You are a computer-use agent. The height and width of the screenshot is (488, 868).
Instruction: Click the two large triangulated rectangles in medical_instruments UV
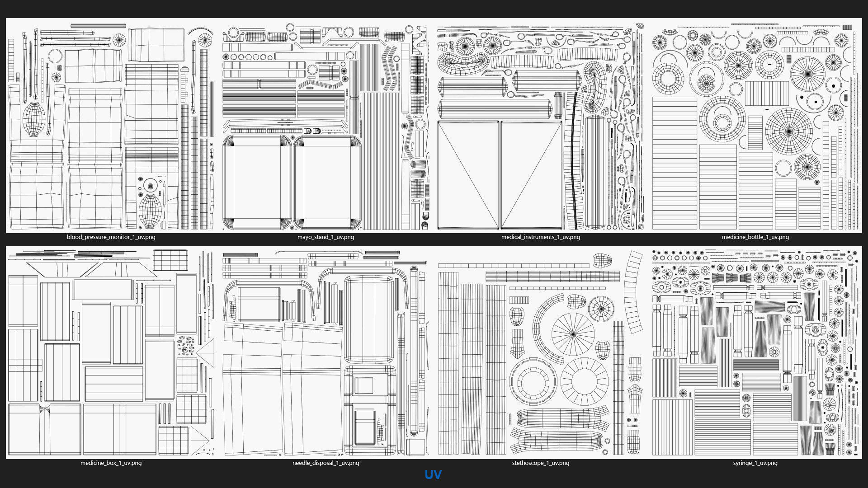[500, 175]
